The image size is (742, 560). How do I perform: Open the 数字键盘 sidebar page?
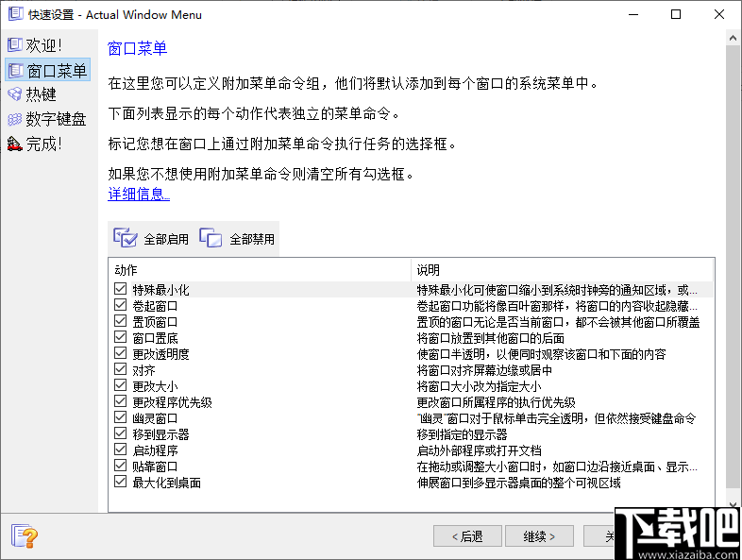[x=47, y=119]
